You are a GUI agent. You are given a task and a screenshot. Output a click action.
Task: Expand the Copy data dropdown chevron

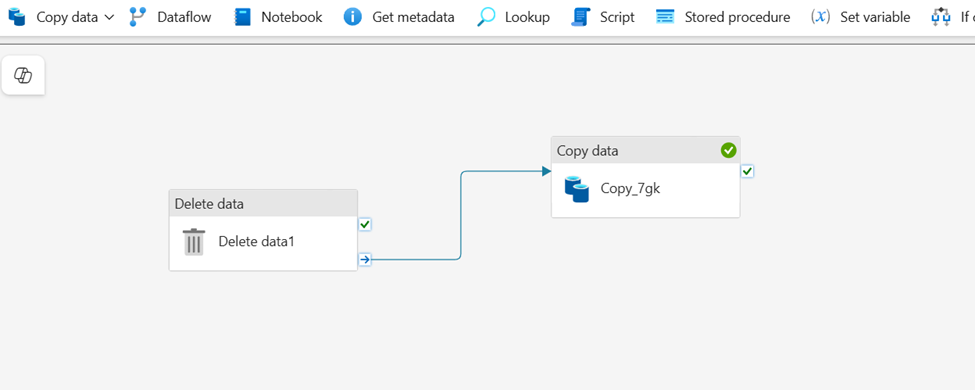(x=109, y=17)
